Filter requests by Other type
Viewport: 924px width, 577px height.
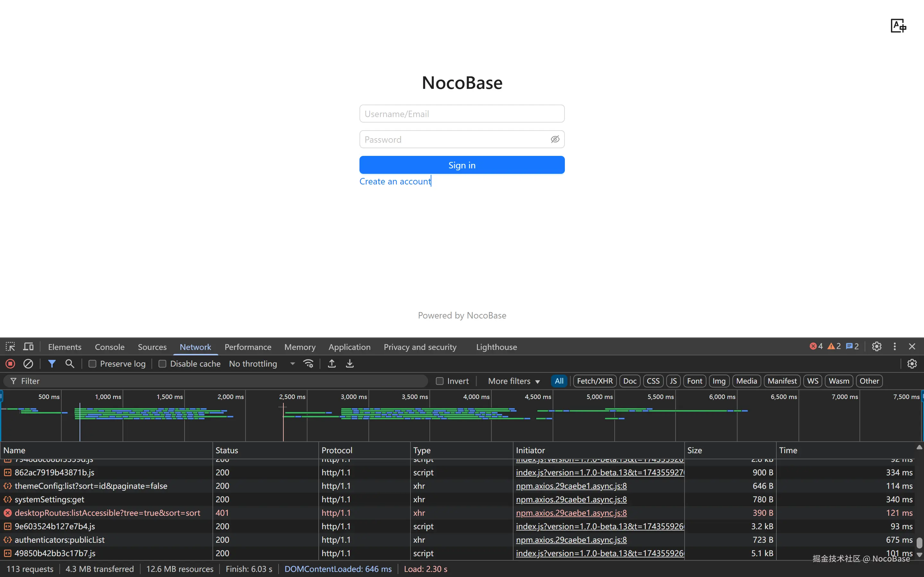click(x=869, y=381)
